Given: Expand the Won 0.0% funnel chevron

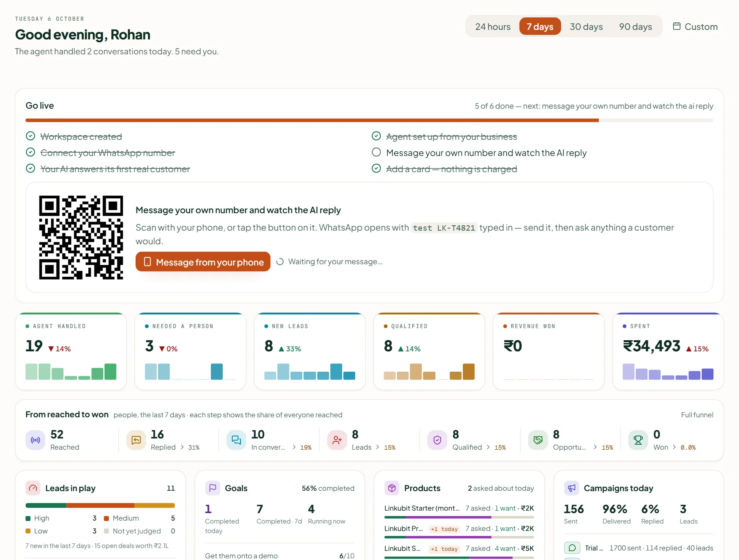Looking at the screenshot, I should pyautogui.click(x=674, y=447).
